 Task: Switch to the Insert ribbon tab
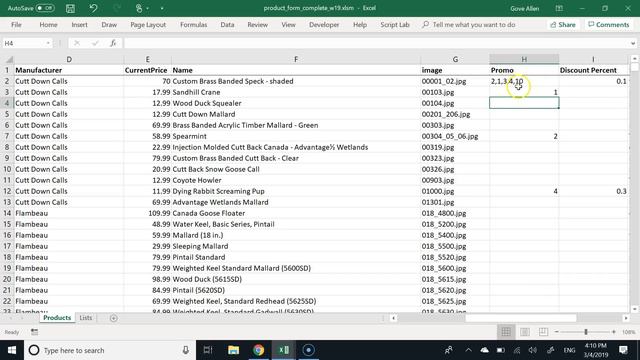79,25
